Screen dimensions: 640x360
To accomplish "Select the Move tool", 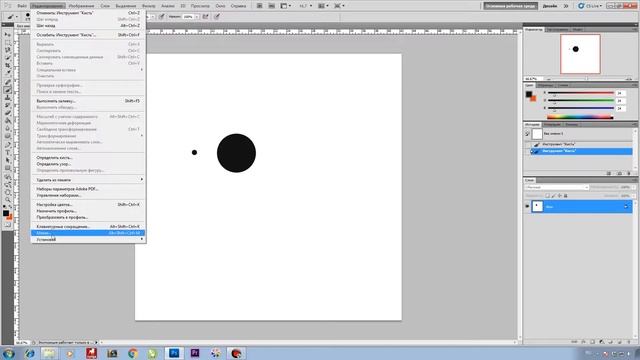I will (x=8, y=35).
